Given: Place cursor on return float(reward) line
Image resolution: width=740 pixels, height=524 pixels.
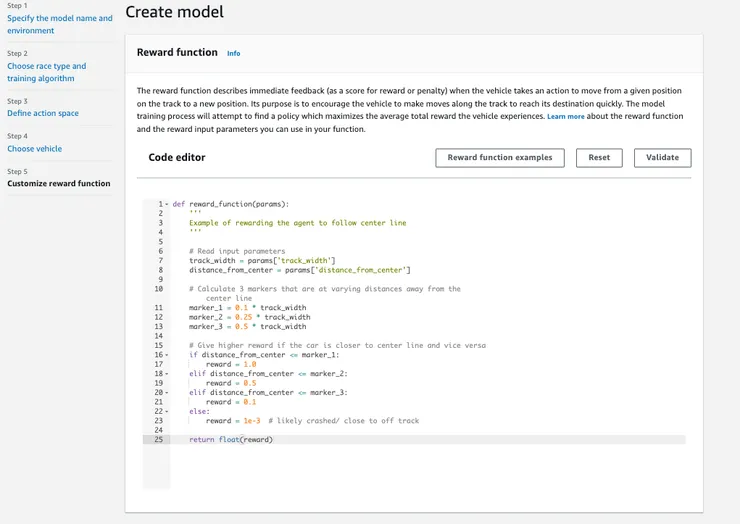Looking at the screenshot, I should click(x=231, y=440).
